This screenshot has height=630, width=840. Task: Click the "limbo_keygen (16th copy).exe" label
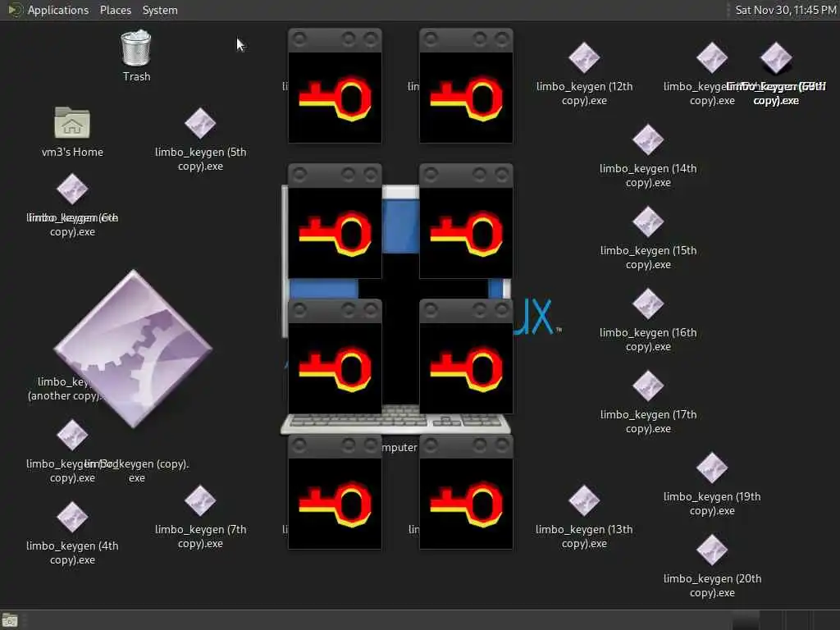click(648, 340)
